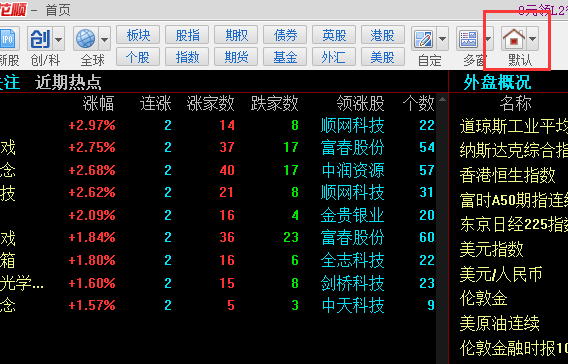Click the 创/科 board icon

(x=40, y=39)
